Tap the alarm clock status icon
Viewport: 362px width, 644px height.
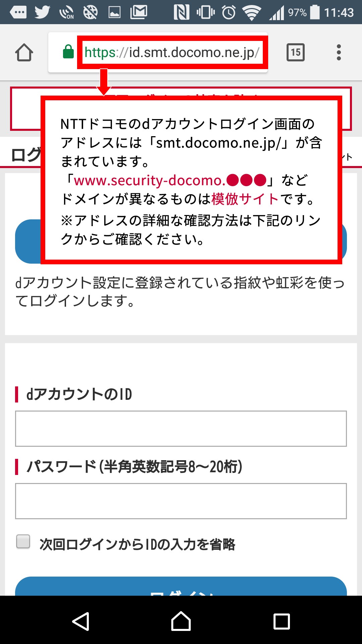point(229,13)
